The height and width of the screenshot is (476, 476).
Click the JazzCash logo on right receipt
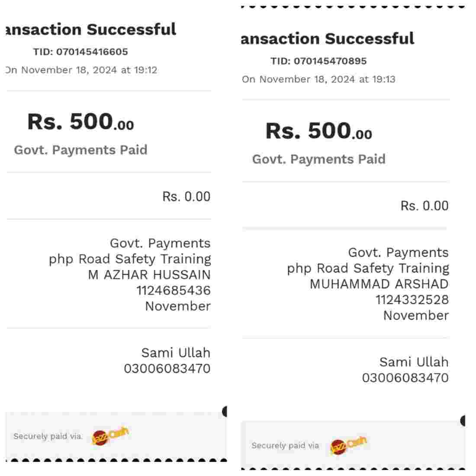348,444
